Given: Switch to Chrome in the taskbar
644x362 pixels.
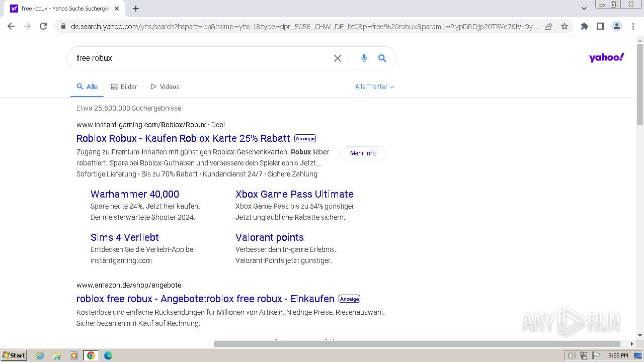Looking at the screenshot, I should (91, 355).
